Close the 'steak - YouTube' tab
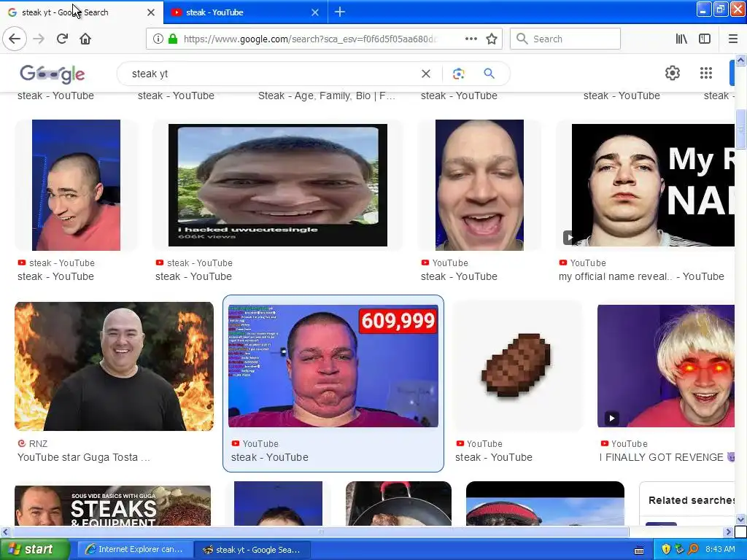The width and height of the screenshot is (747, 560). coord(315,12)
